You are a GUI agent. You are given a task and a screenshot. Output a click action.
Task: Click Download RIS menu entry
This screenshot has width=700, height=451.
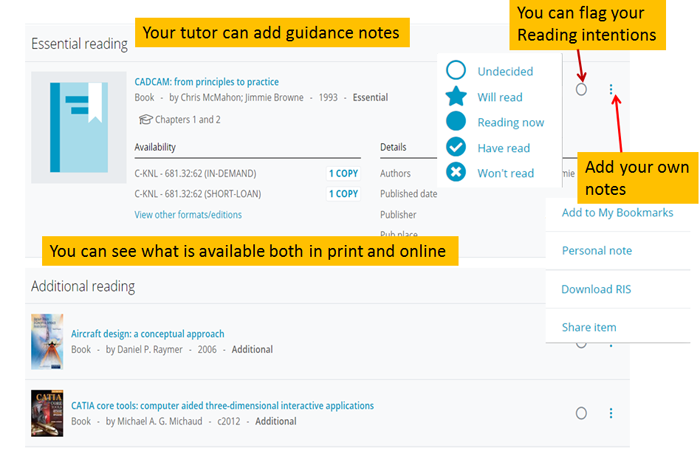[596, 289]
